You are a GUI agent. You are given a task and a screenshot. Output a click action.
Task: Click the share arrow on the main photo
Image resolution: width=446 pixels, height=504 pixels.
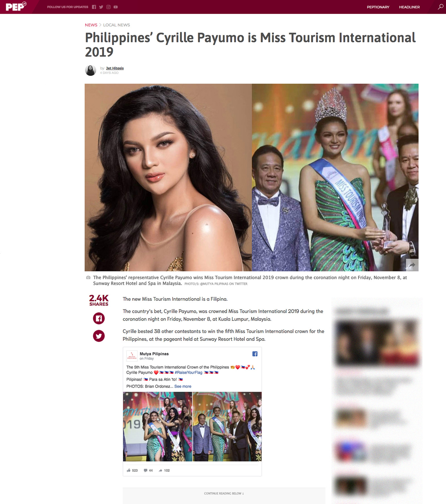tap(412, 265)
